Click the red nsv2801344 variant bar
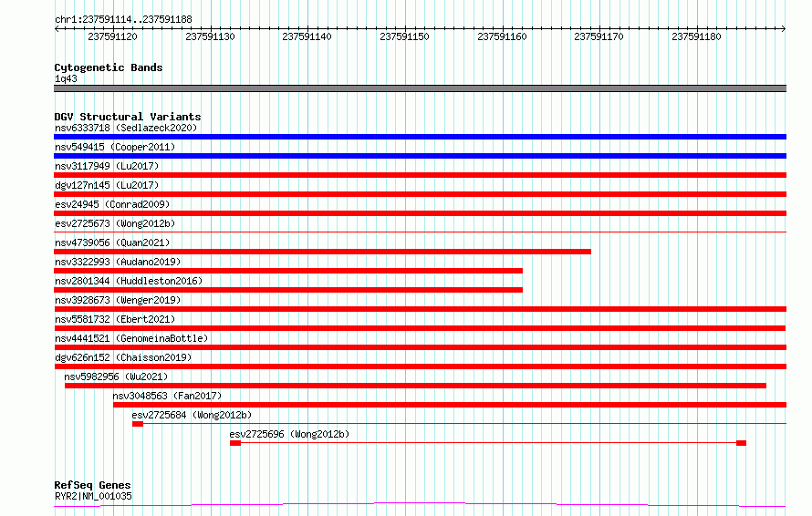 pos(288,290)
